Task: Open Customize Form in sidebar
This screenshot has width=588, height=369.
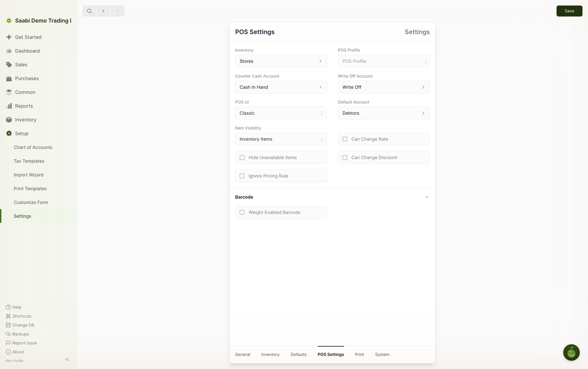Action: pos(31,203)
